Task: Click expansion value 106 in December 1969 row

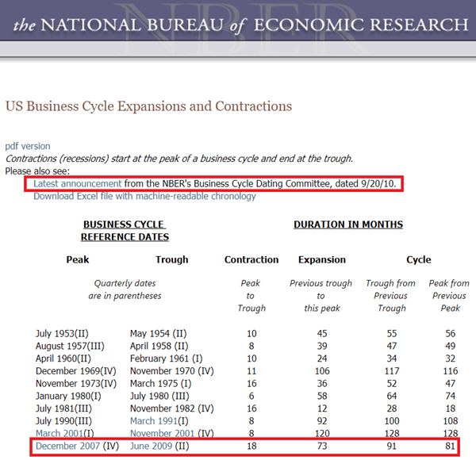Action: 322,371
